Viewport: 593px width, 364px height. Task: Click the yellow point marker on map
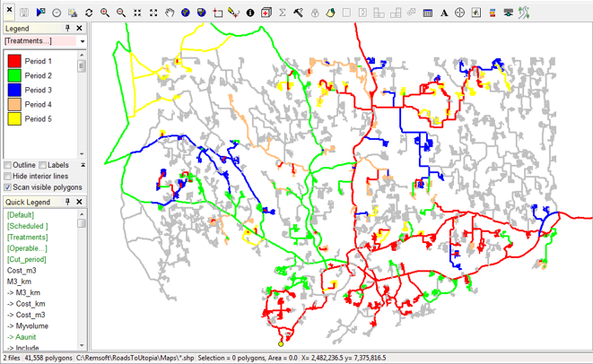pyautogui.click(x=281, y=344)
